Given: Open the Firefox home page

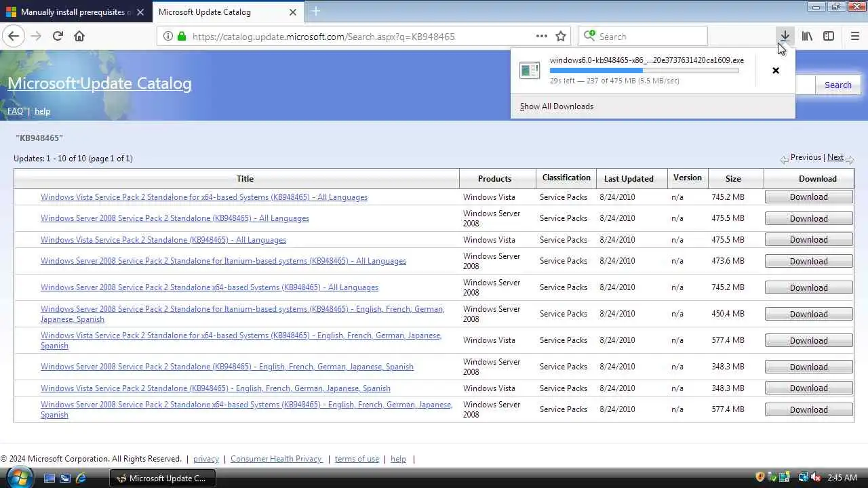Looking at the screenshot, I should tap(79, 36).
